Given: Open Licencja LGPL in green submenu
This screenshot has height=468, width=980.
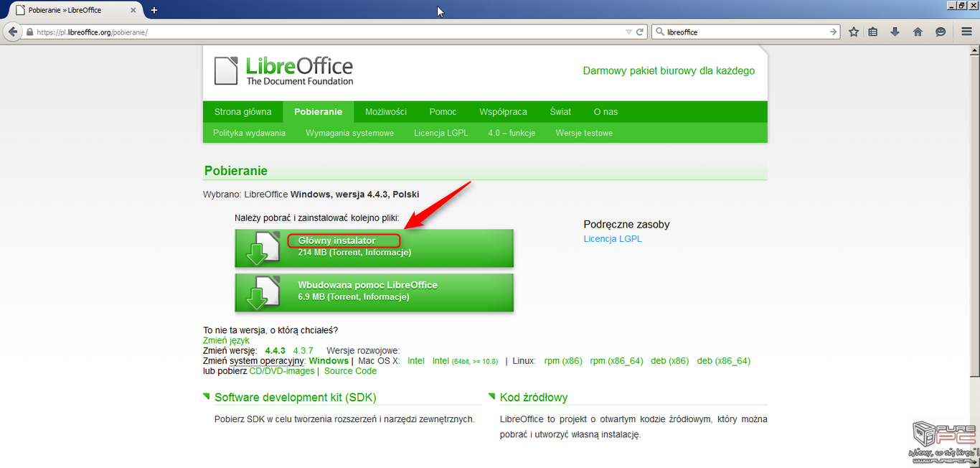Looking at the screenshot, I should click(x=440, y=133).
